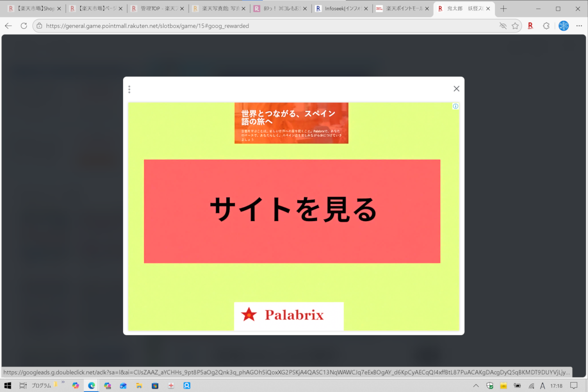588x392 pixels.
Task: Show hidden system tray icons
Action: 475,386
